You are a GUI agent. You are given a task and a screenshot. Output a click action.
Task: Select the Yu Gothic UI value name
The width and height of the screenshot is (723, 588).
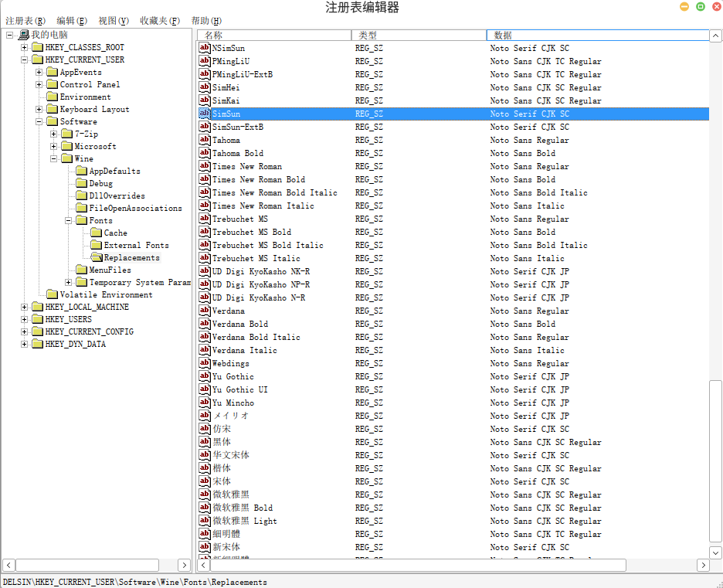pyautogui.click(x=239, y=389)
